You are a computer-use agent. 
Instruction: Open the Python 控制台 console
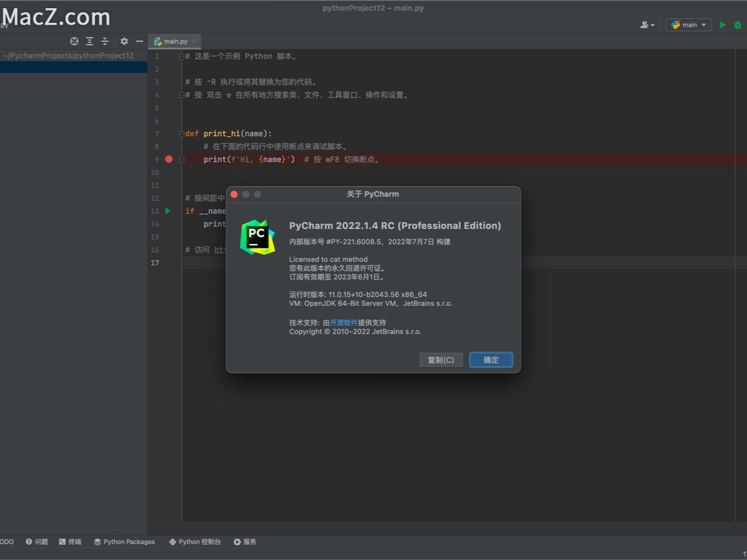pyautogui.click(x=195, y=542)
